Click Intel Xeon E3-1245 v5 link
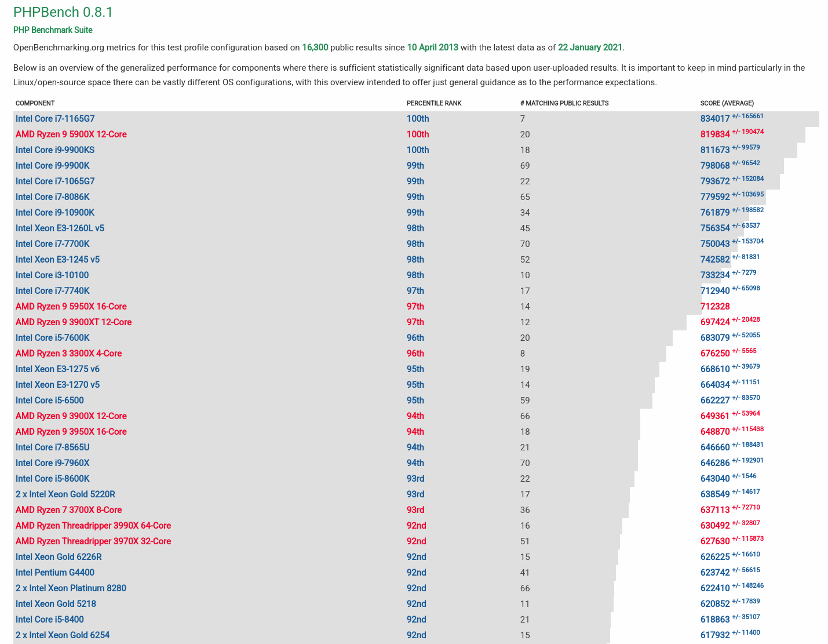 58,260
